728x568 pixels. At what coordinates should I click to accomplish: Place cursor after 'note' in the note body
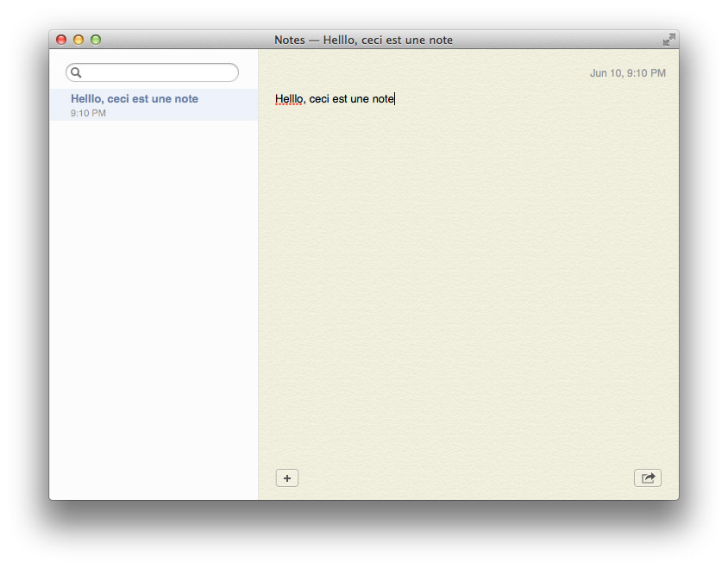click(x=395, y=99)
